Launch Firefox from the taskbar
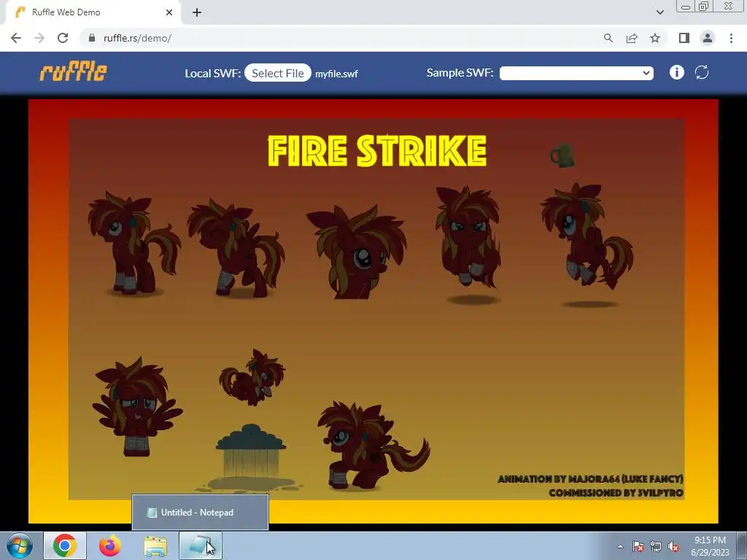The width and height of the screenshot is (747, 560). coord(110,545)
